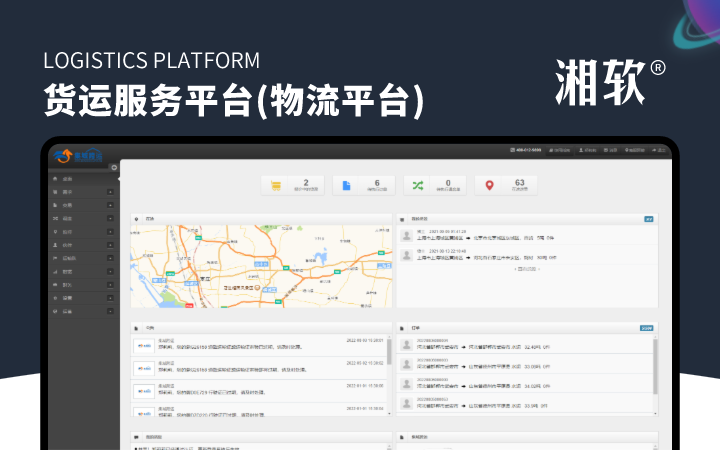Image resolution: width=720 pixels, height=450 pixels.
Task: Click the yellow shopping cart statistic icon
Action: click(276, 185)
